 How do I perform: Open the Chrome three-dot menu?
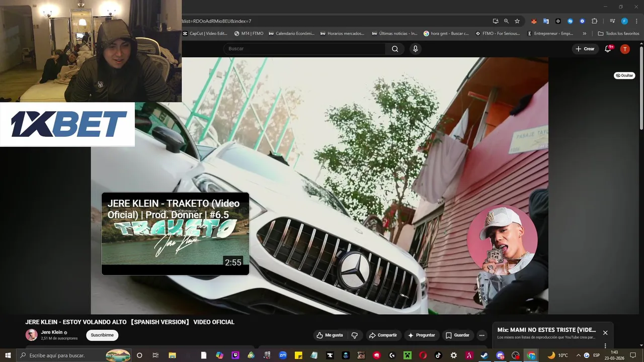pyautogui.click(x=636, y=21)
